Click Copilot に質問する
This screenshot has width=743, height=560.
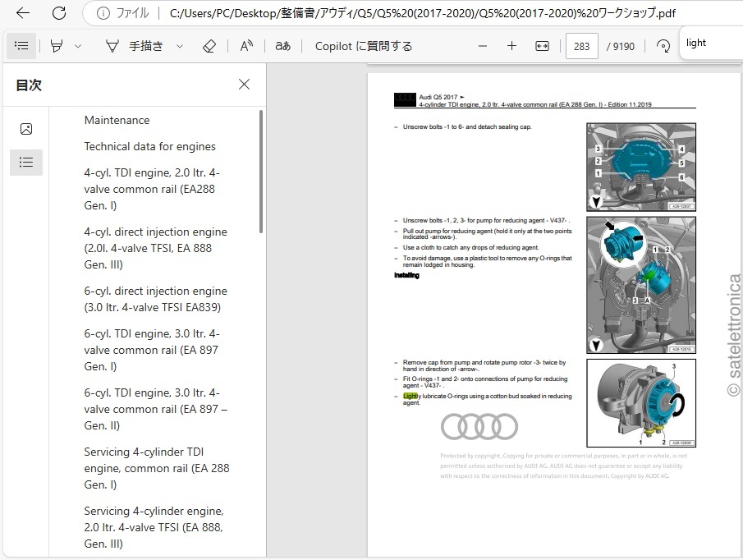(364, 46)
